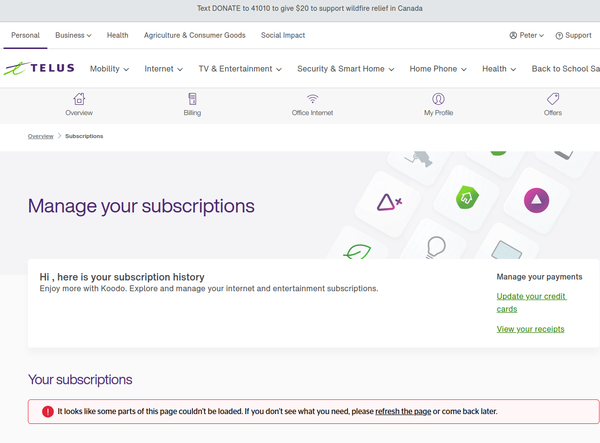Open the My Profile icon
600x443 pixels.
(x=438, y=99)
